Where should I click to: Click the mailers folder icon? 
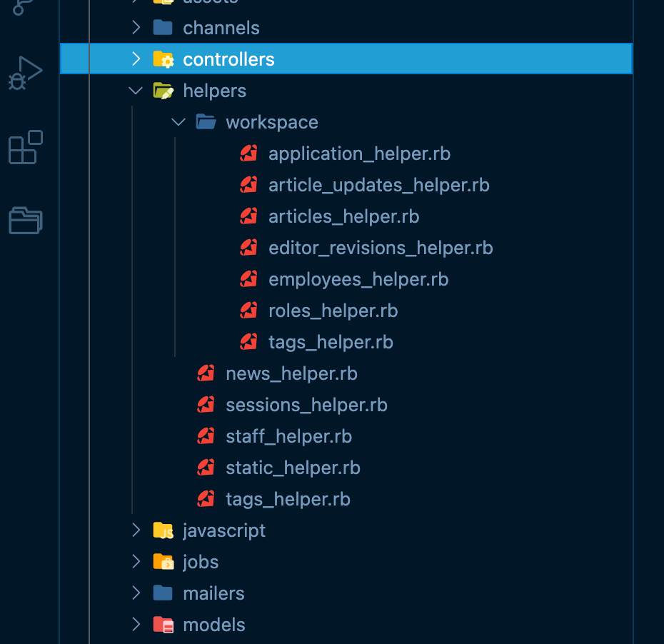(x=163, y=593)
